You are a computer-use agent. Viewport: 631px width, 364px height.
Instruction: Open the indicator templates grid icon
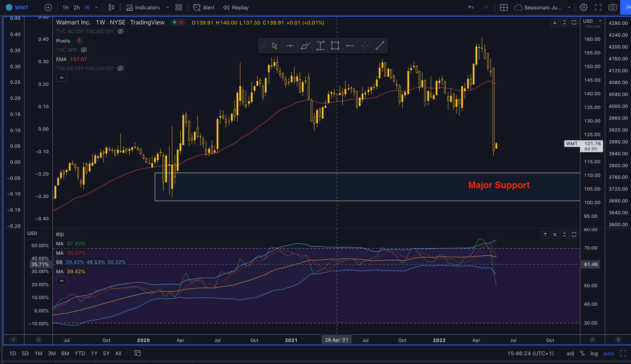(x=179, y=7)
